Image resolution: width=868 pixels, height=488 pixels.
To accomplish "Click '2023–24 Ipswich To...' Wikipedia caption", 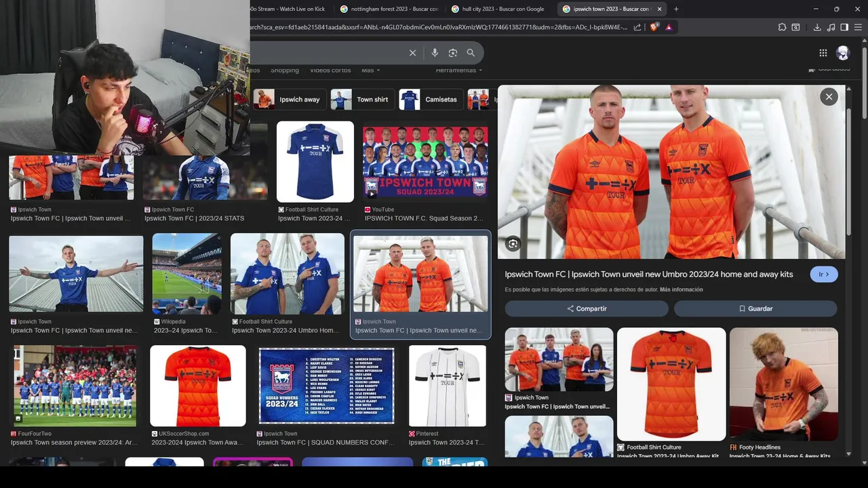I will point(185,331).
